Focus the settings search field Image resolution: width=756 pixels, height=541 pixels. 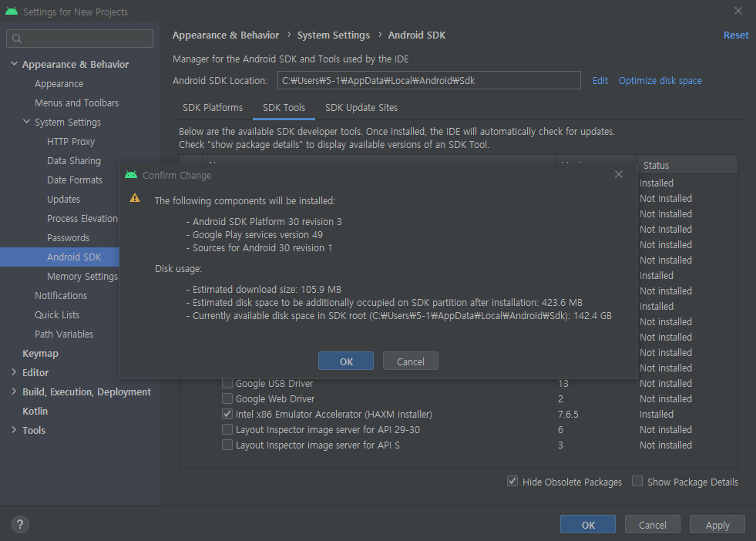click(79, 39)
